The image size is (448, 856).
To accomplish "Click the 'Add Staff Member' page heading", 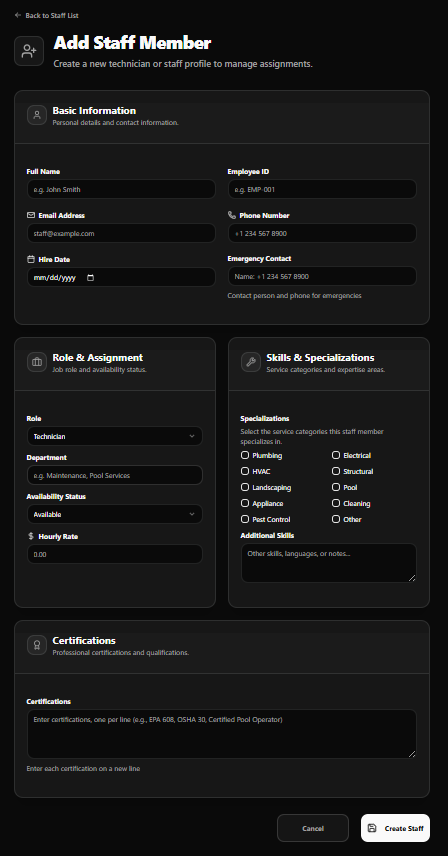I will coord(132,43).
